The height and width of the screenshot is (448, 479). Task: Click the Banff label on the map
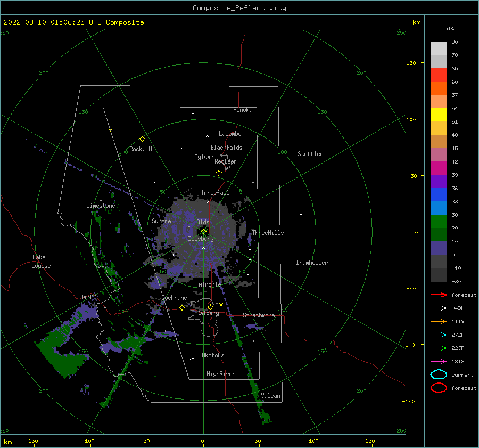[x=88, y=297]
